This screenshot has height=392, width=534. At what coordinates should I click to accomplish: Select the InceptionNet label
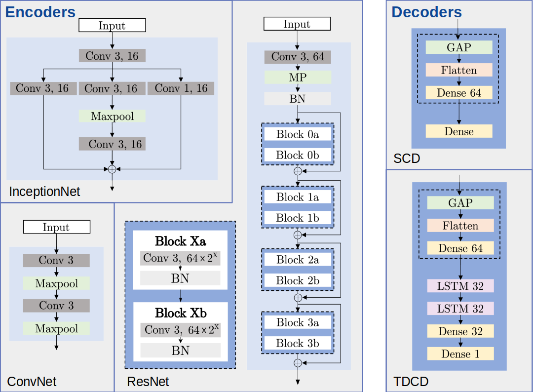coord(44,192)
